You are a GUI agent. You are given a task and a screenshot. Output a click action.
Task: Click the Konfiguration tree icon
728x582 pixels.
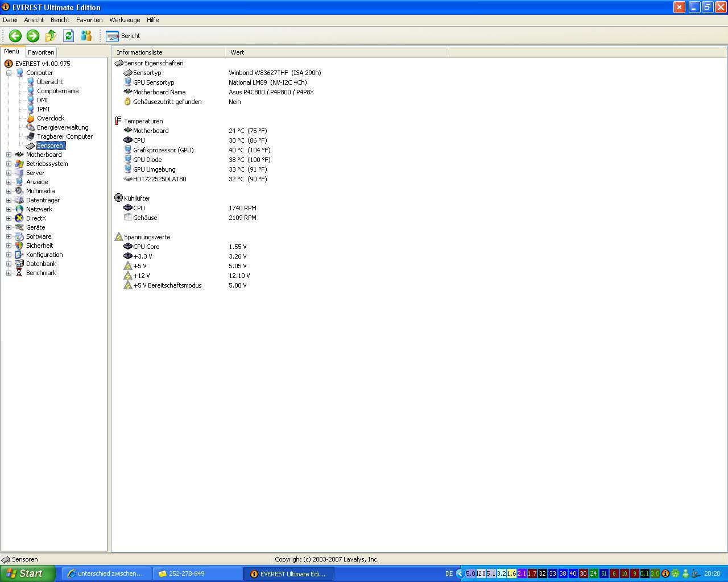19,255
